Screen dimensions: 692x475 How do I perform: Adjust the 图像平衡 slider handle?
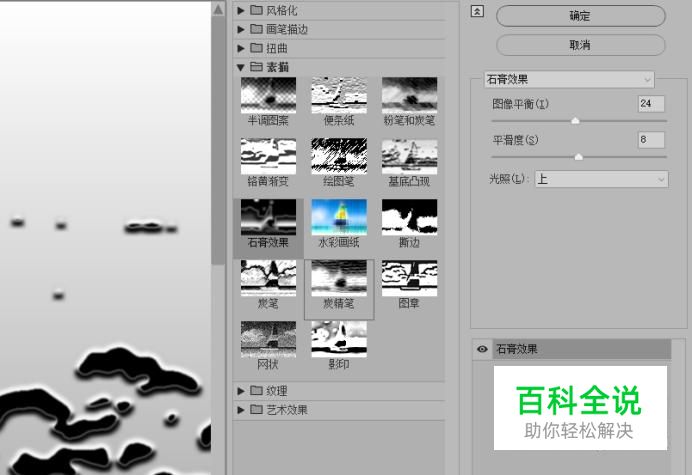coord(575,121)
